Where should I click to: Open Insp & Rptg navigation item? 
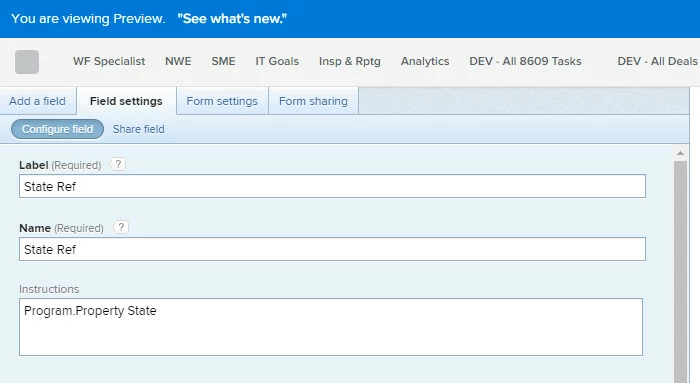click(350, 61)
